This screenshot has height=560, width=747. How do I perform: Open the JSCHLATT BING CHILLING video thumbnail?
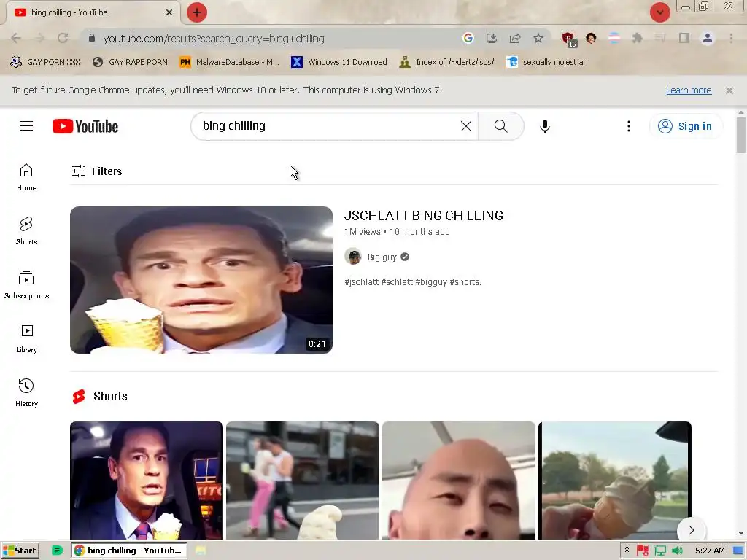click(x=201, y=279)
